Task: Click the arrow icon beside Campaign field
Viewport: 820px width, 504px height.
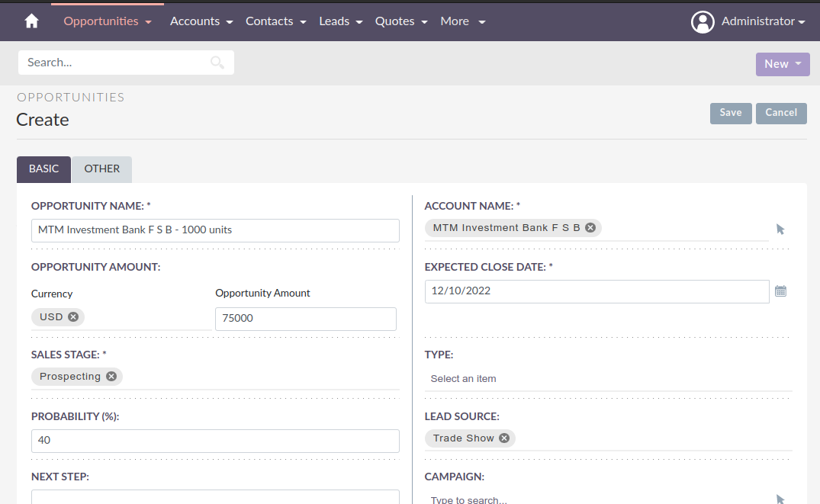Action: click(780, 499)
